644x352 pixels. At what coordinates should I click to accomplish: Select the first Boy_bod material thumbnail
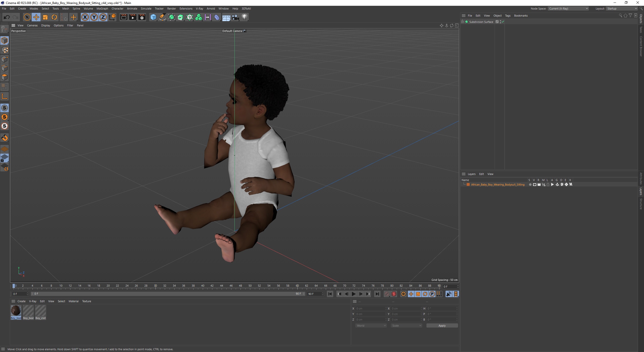point(16,313)
